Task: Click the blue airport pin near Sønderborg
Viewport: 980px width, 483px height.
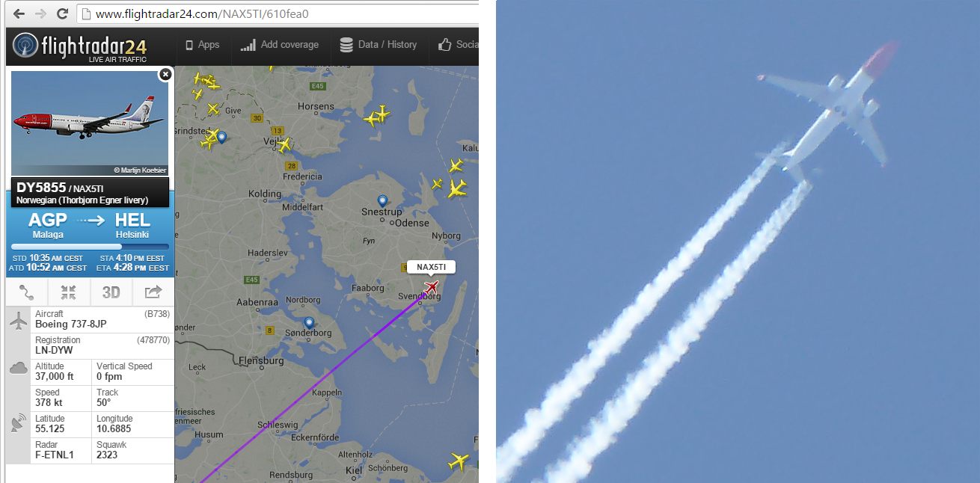Action: [308, 323]
